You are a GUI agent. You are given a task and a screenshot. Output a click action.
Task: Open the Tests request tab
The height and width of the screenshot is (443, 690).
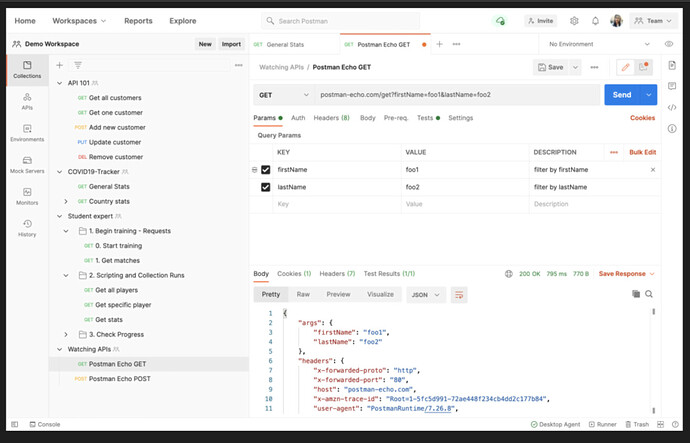428,118
